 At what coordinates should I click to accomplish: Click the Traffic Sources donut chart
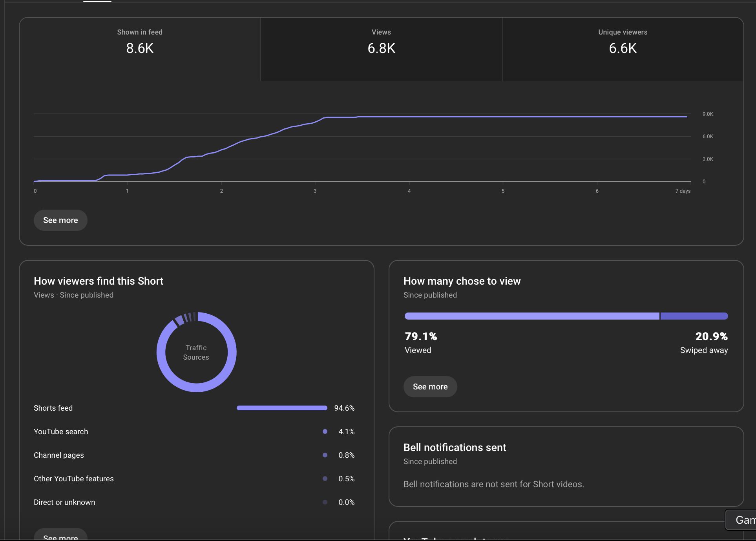coord(196,352)
